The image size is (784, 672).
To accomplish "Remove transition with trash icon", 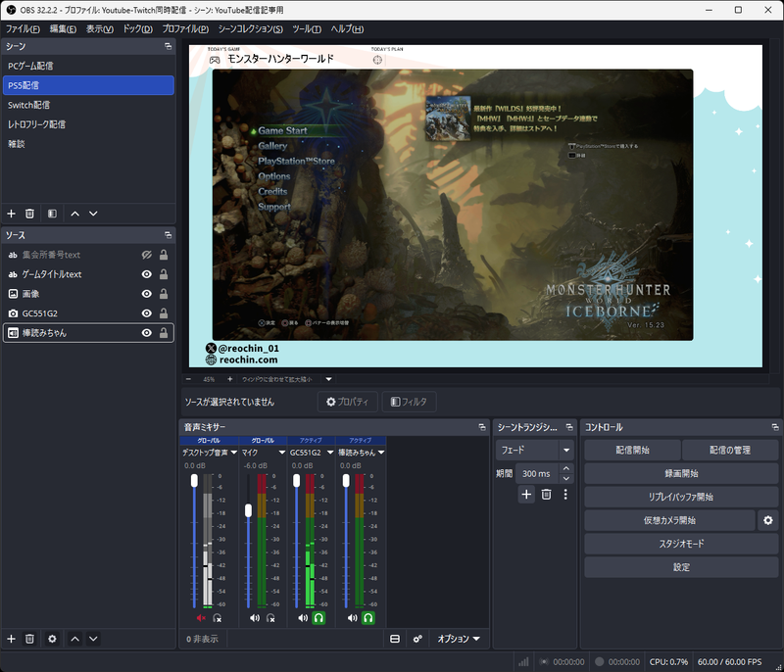I will point(547,494).
